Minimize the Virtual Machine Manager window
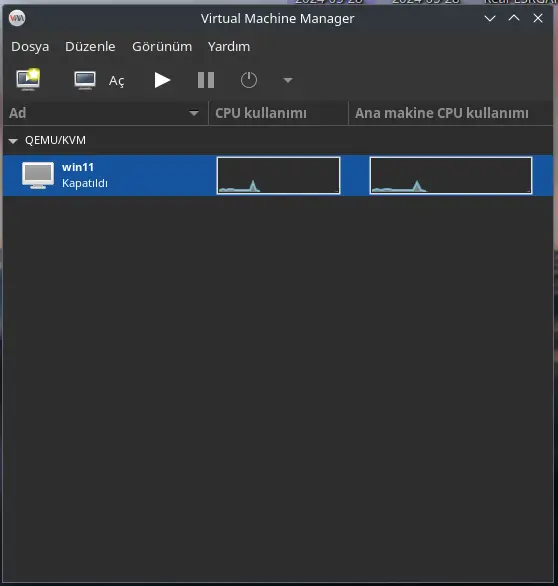The width and height of the screenshot is (558, 586). [x=490, y=18]
